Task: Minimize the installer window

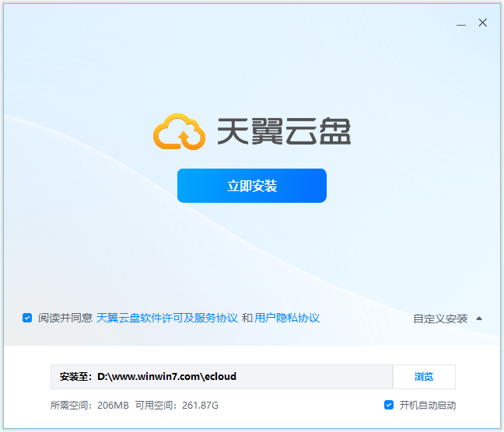Action: coord(461,23)
